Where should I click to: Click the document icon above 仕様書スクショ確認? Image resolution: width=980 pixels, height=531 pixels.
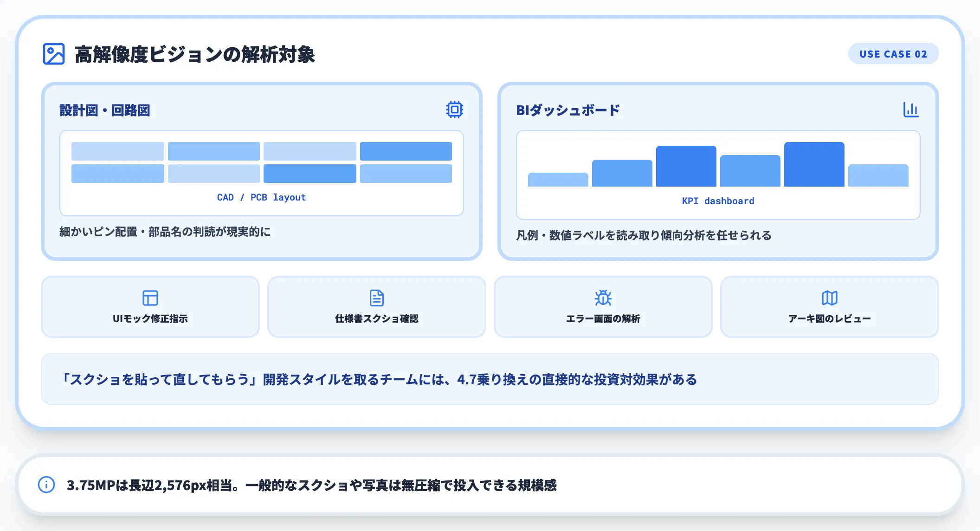376,297
